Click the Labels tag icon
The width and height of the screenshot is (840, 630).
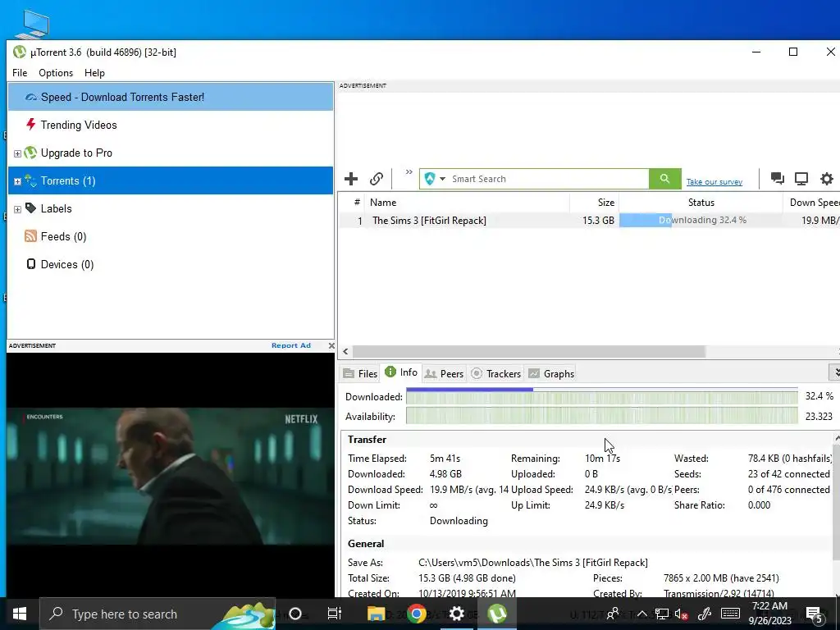30,208
